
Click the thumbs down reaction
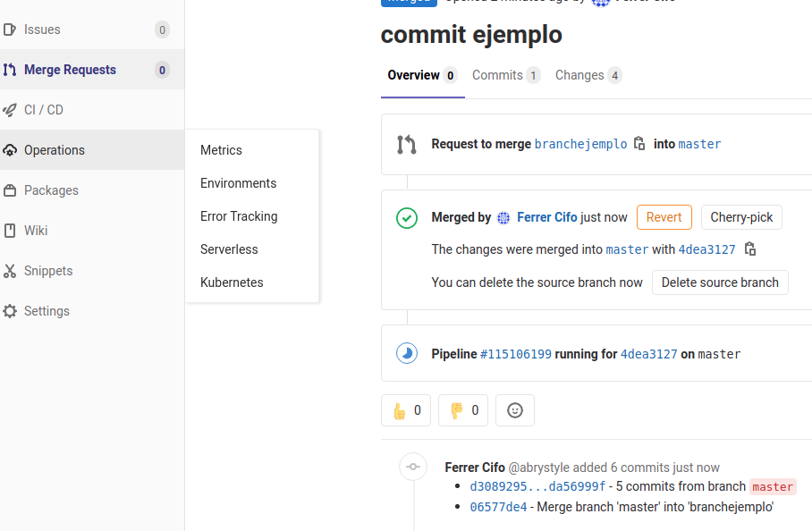point(463,410)
